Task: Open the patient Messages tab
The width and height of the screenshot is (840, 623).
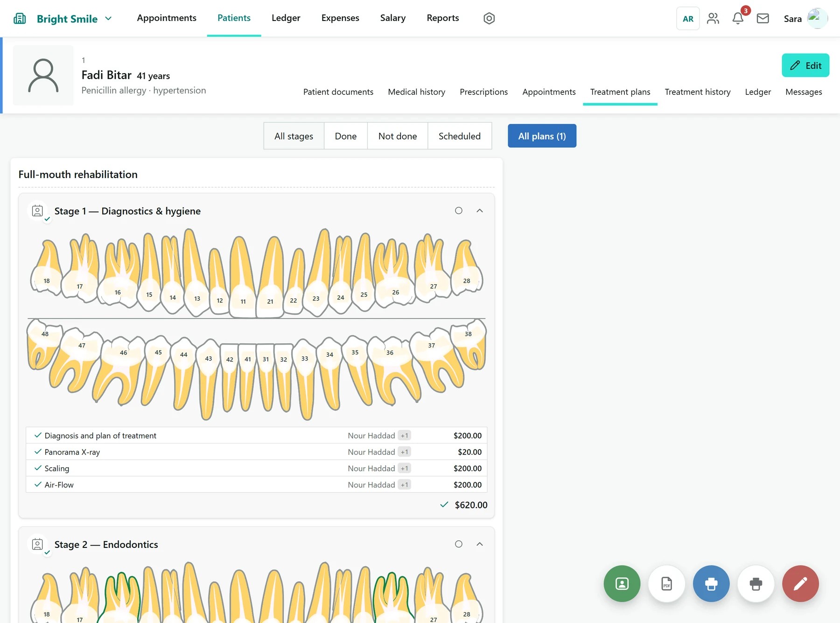Action: click(804, 92)
